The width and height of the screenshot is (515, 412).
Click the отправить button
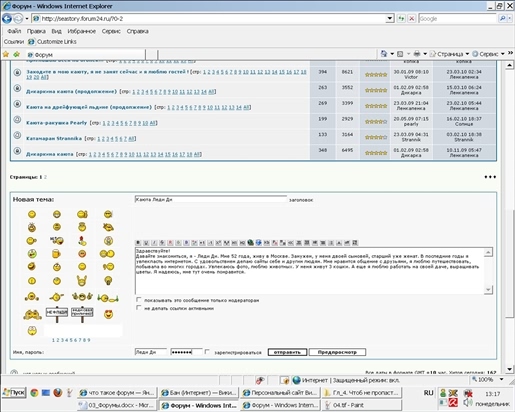pos(287,352)
